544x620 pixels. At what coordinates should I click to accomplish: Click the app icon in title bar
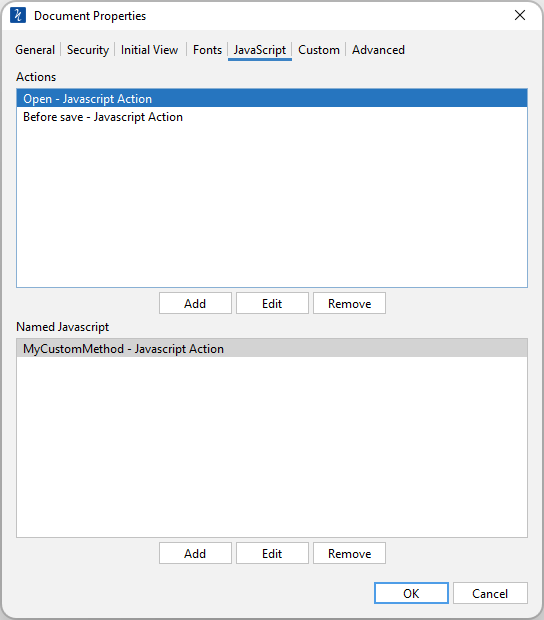18,15
